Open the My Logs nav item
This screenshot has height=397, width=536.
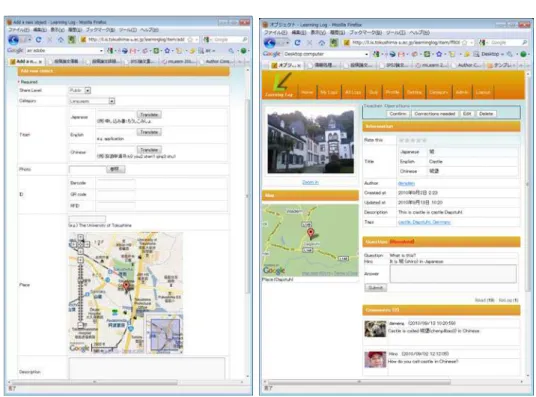click(x=329, y=92)
